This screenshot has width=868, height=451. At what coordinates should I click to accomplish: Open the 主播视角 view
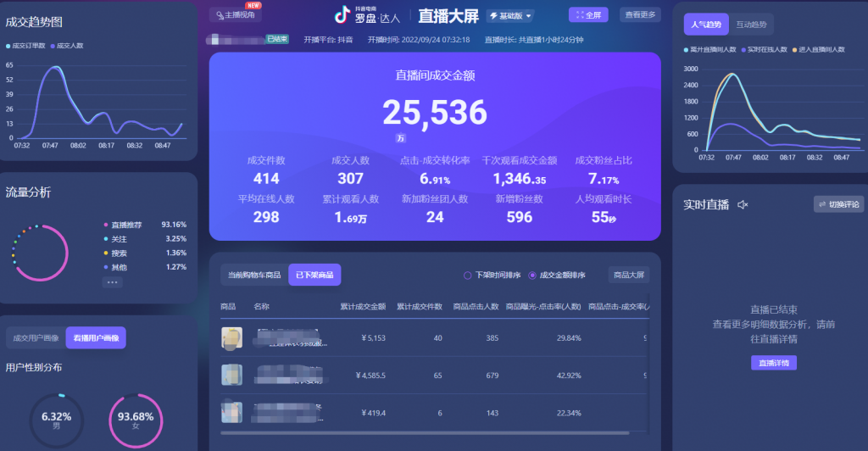(236, 15)
